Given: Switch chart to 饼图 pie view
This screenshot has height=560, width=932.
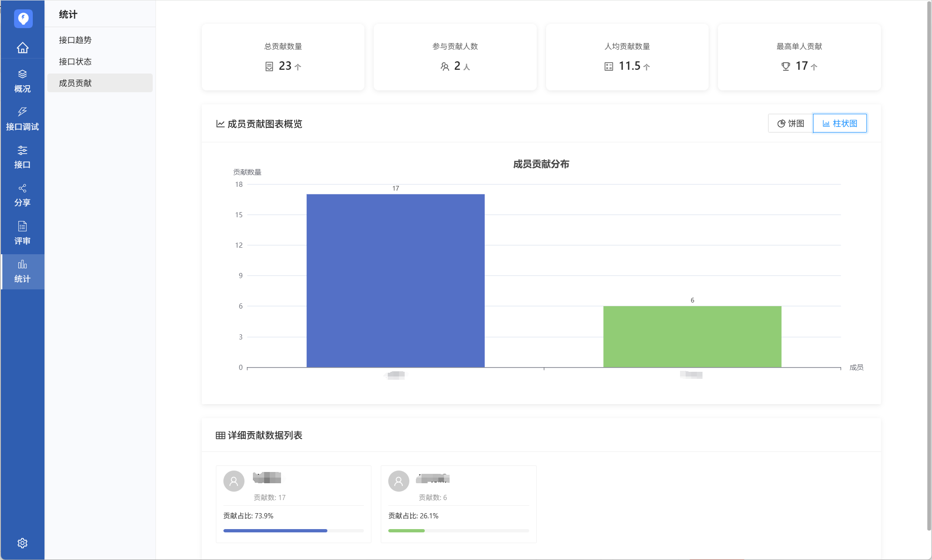Looking at the screenshot, I should coord(791,123).
